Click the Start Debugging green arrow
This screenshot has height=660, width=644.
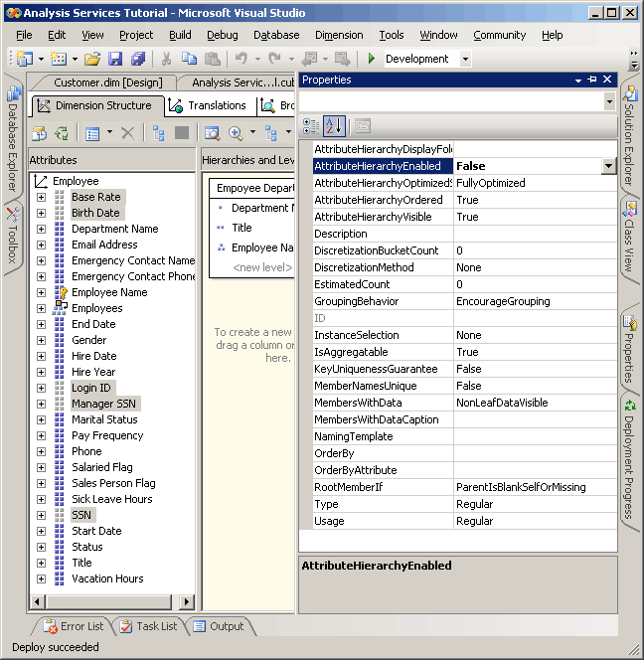tap(372, 59)
